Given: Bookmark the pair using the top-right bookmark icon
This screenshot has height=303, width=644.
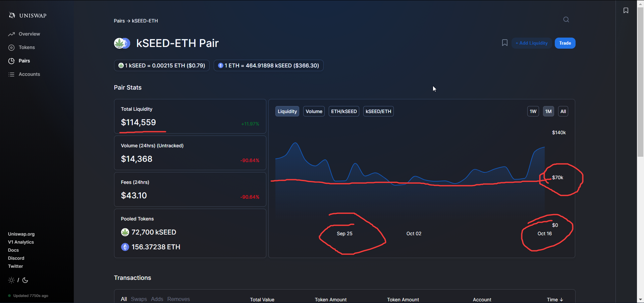Looking at the screenshot, I should pos(626,10).
